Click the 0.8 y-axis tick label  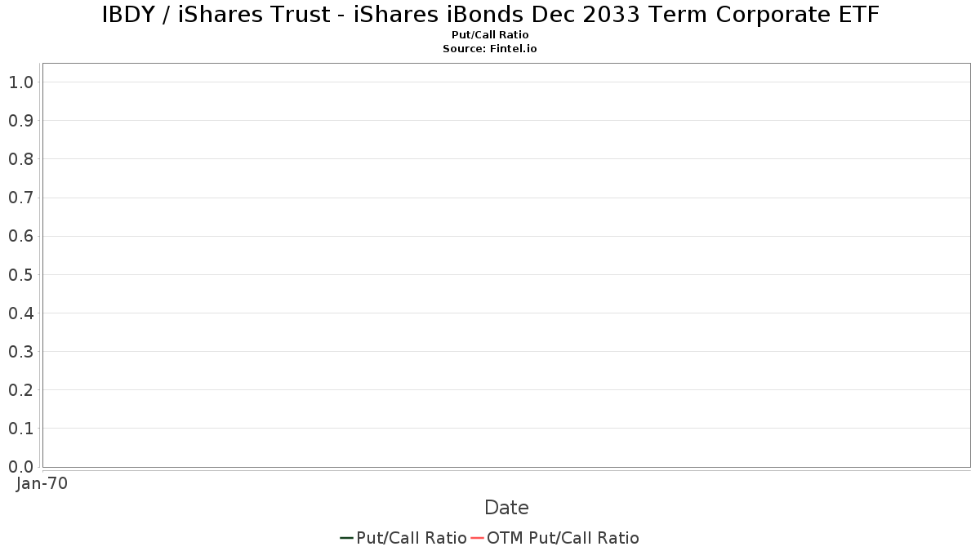click(20, 159)
